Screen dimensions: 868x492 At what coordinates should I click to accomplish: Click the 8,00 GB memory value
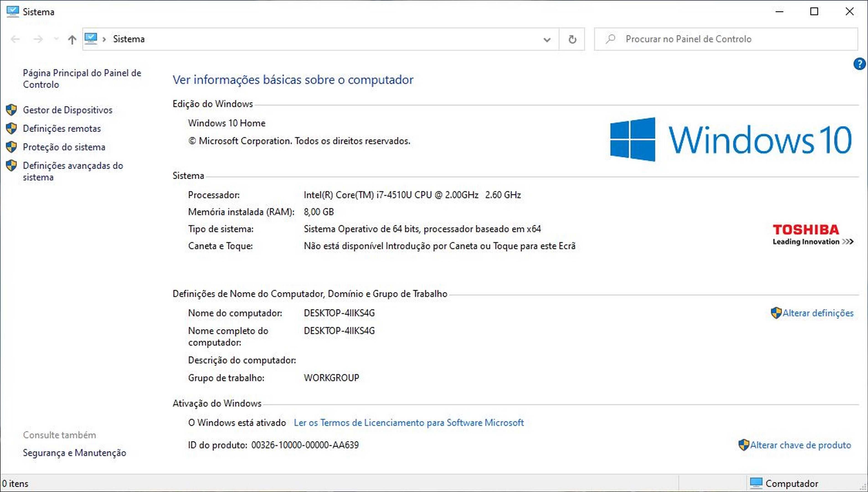coord(319,212)
